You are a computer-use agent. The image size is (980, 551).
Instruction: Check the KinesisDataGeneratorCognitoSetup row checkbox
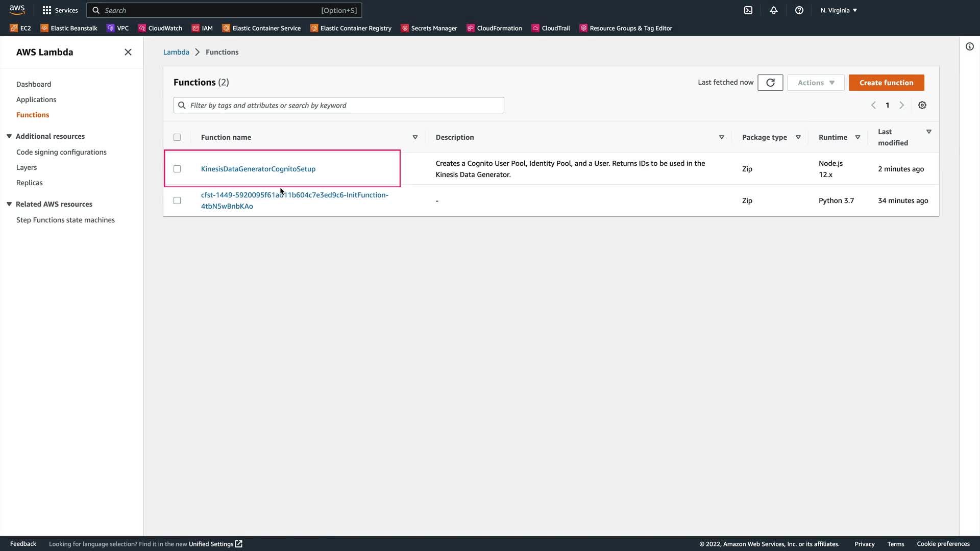pos(177,169)
